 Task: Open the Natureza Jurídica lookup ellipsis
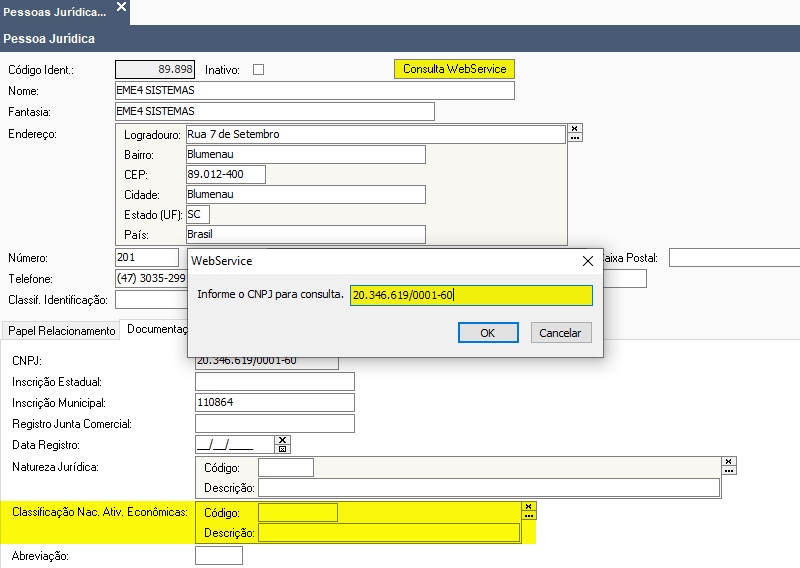click(729, 470)
